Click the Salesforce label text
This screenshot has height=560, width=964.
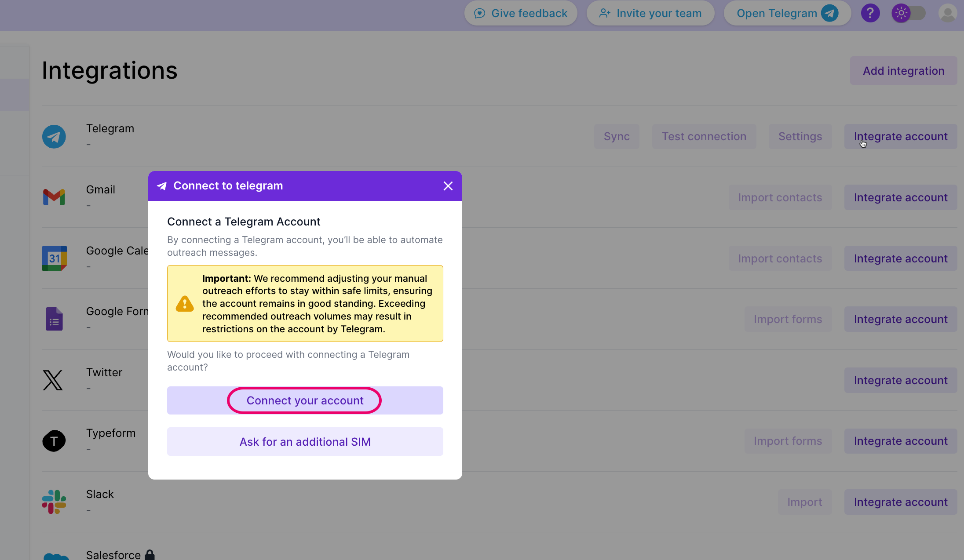(x=113, y=555)
